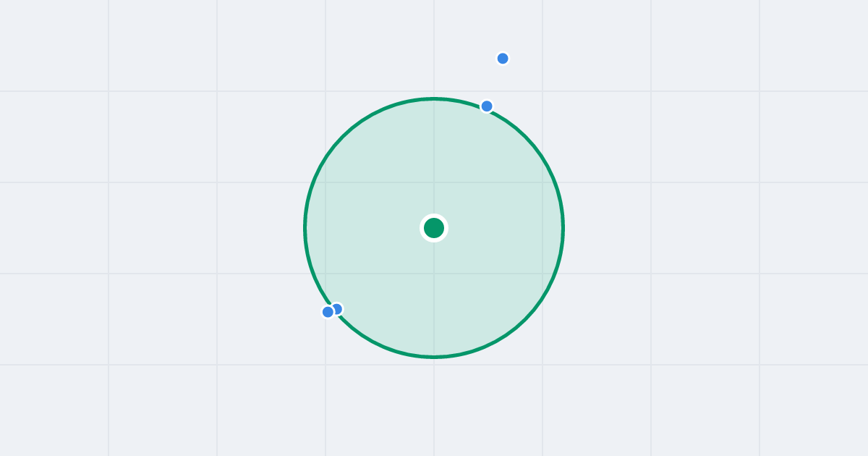The height and width of the screenshot is (456, 868).
Task: Click the blue dot far outside the circle
Action: tap(503, 58)
